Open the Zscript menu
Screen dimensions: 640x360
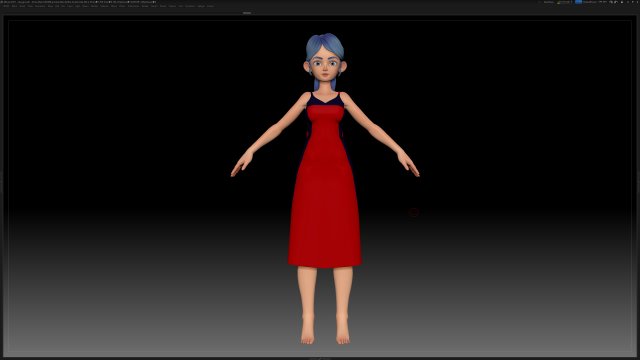[210, 6]
